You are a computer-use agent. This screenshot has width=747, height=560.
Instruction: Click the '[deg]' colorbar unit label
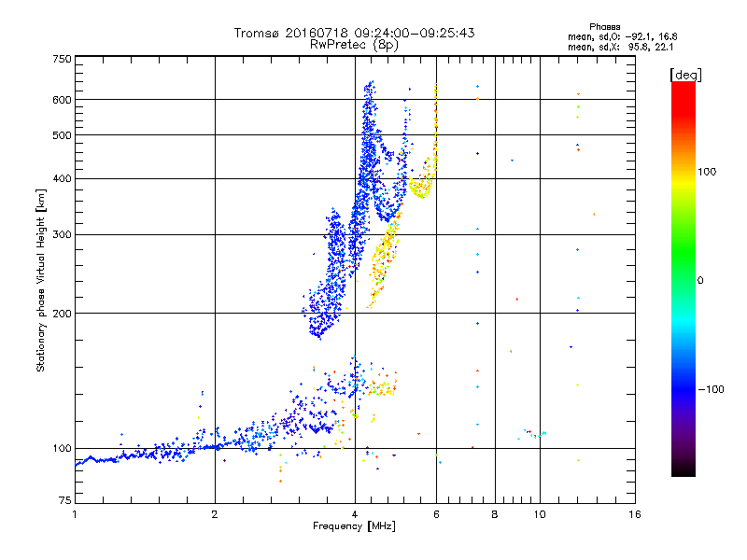click(685, 75)
